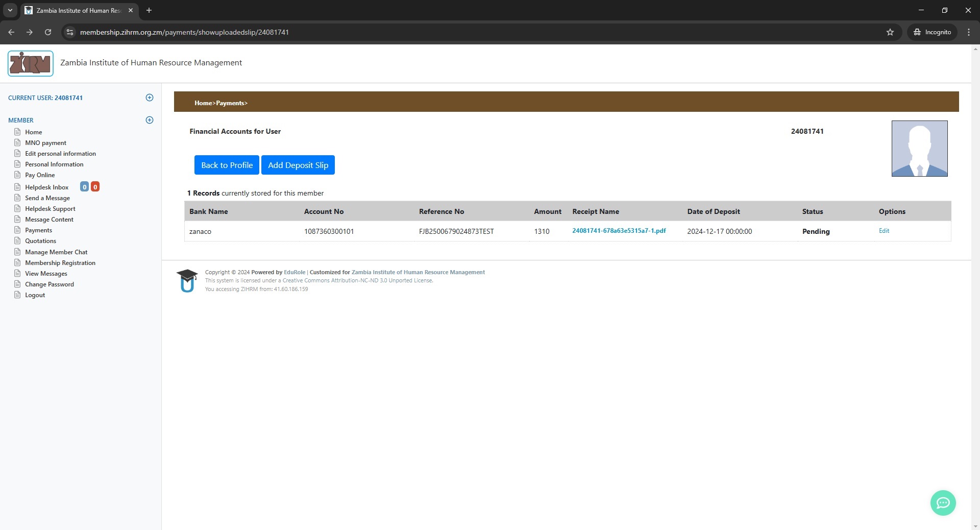Reload the page using the refresh icon
The image size is (980, 530).
click(x=48, y=32)
